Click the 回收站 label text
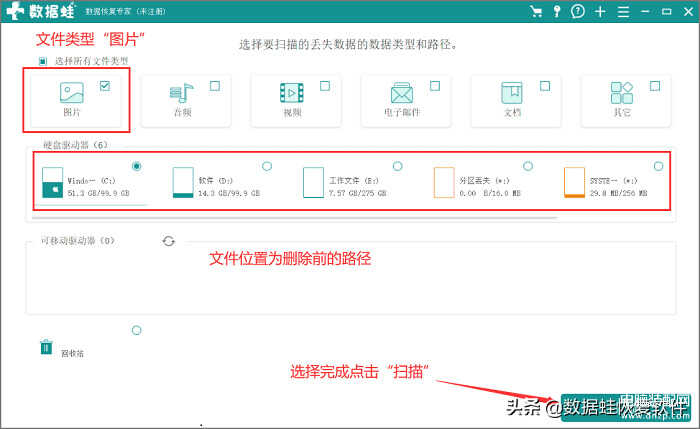 [72, 354]
